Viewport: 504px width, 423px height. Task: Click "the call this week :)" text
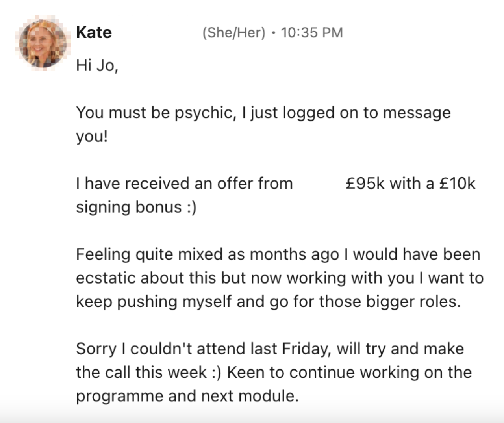(x=148, y=373)
